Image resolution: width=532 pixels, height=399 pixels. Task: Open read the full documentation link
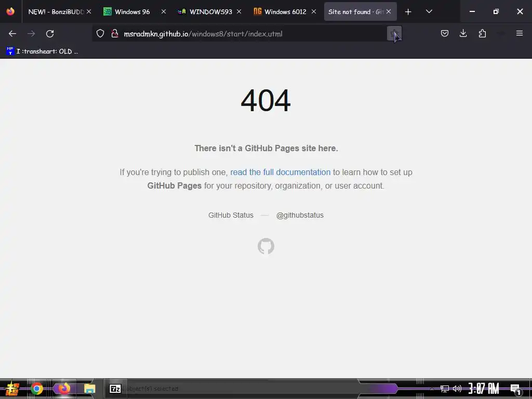coord(280,172)
